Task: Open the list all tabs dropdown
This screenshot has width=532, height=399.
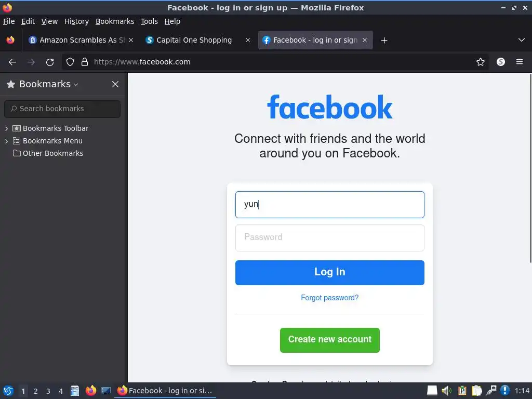Action: (522, 40)
